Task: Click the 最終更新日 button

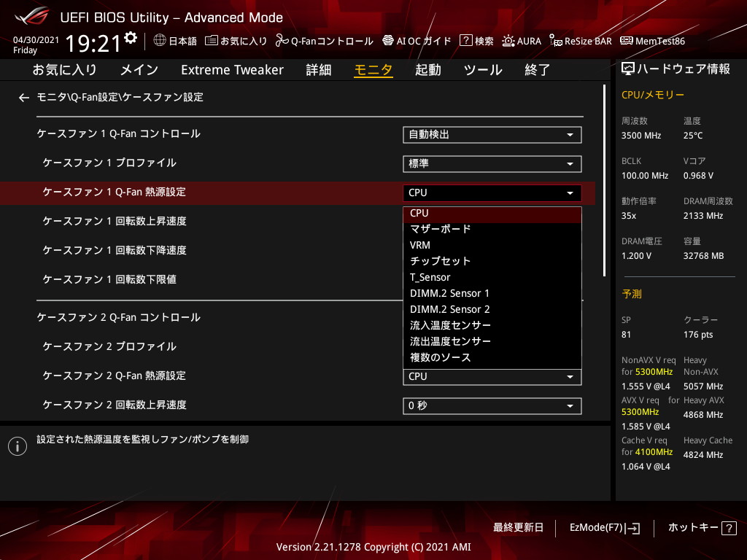Action: click(x=518, y=528)
